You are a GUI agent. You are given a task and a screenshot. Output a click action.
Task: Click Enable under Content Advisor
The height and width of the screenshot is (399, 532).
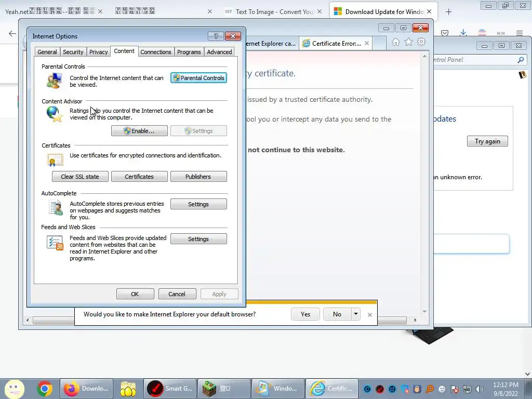pyautogui.click(x=139, y=131)
